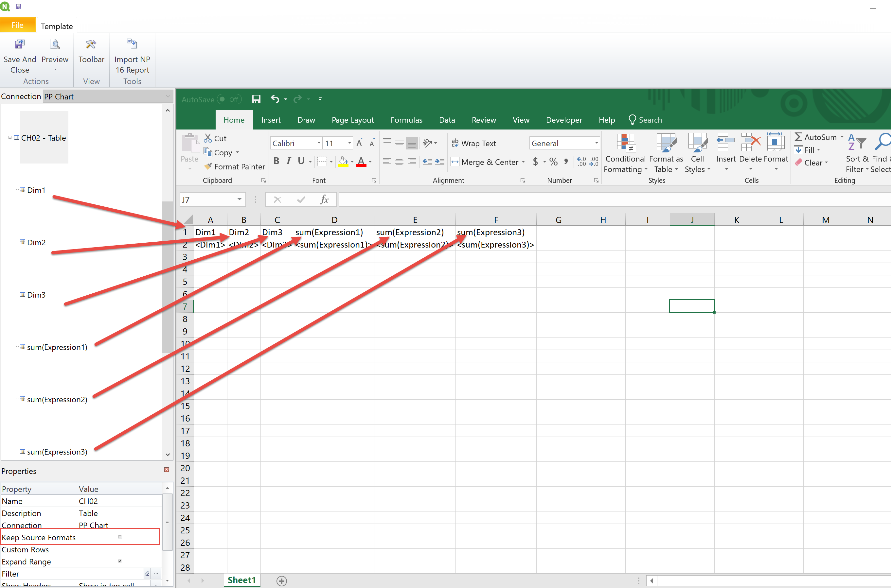Toggle bold formatting

(276, 161)
